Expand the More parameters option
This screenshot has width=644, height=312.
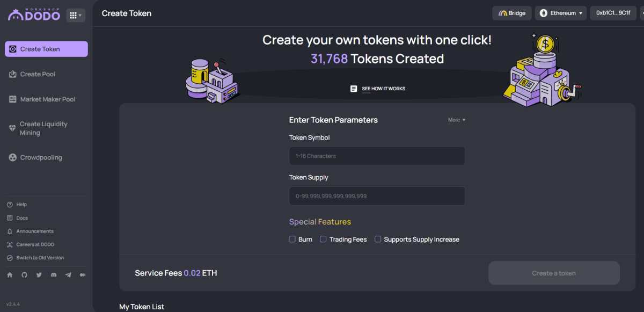(x=457, y=120)
